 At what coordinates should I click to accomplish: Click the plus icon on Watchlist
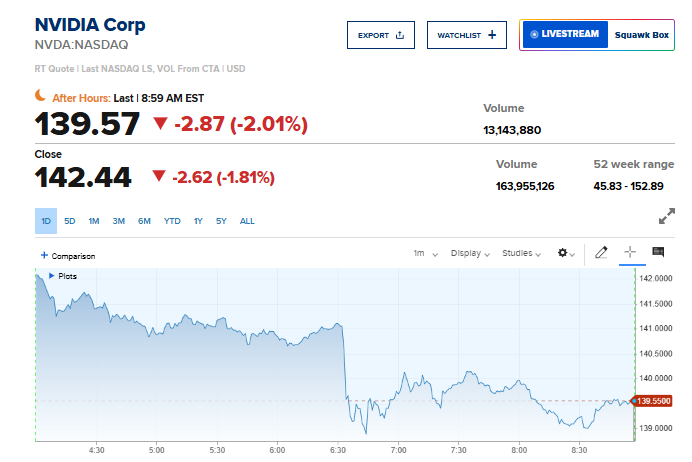(x=492, y=35)
